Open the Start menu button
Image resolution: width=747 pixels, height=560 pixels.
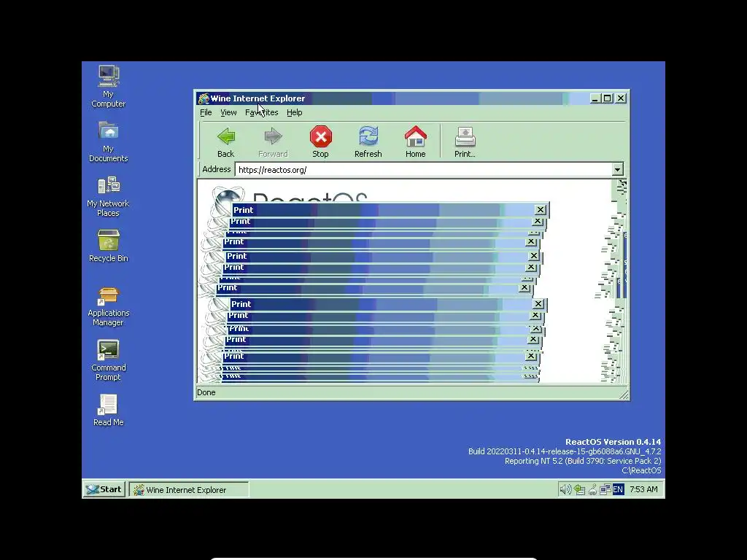click(104, 489)
